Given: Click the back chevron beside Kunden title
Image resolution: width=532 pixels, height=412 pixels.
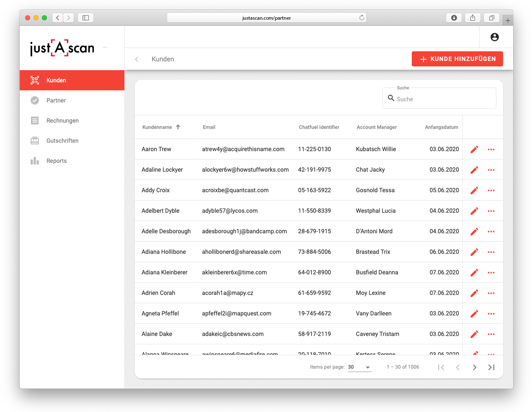Looking at the screenshot, I should (x=137, y=60).
